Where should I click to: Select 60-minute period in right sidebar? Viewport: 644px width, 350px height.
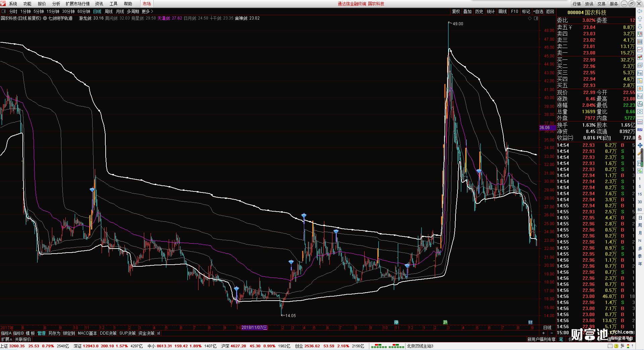[640, 210]
